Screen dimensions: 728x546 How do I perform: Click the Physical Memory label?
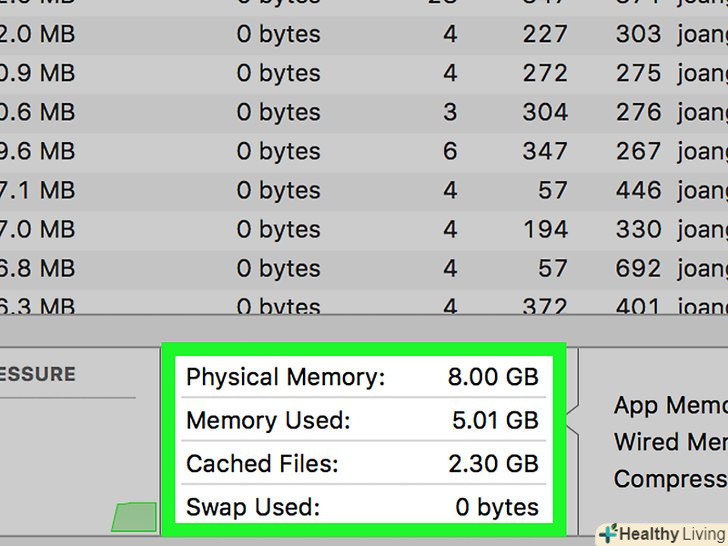click(x=285, y=377)
